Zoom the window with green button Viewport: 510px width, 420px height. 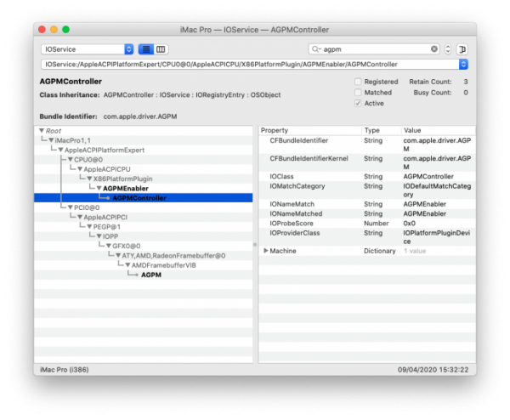click(66, 30)
